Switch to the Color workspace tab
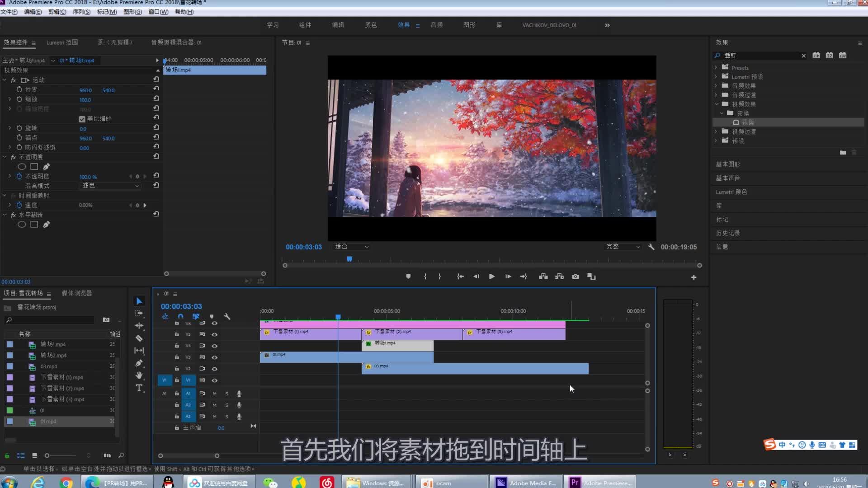This screenshot has height=488, width=868. coord(371,25)
